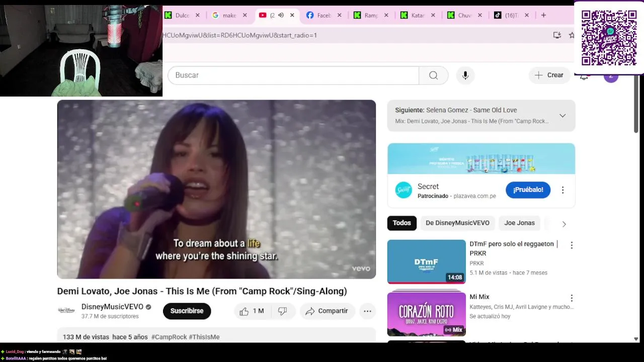Open the Secret ad banner image
This screenshot has width=644, height=362.
481,159
